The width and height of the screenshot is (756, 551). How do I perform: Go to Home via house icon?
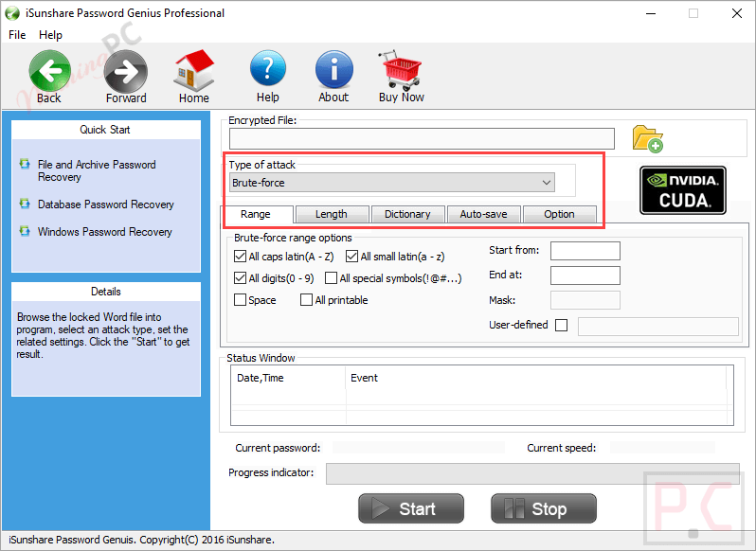194,70
